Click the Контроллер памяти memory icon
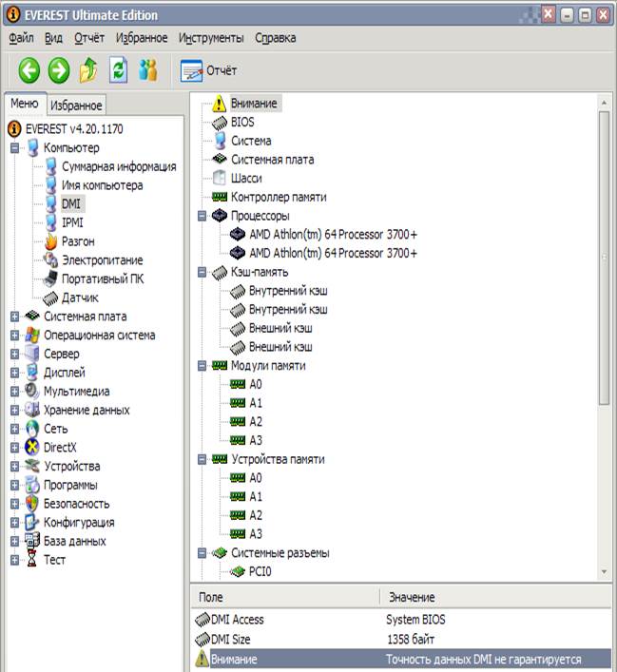The height and width of the screenshot is (672, 617). (220, 197)
